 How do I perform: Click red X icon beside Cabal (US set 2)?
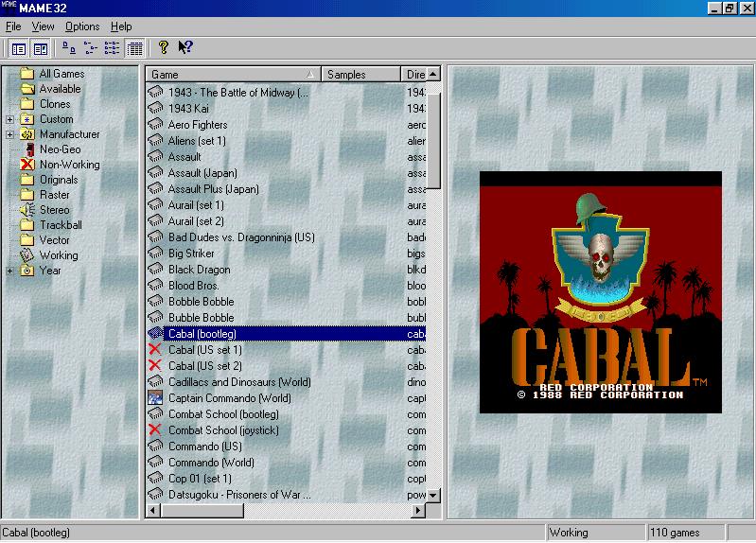(155, 365)
